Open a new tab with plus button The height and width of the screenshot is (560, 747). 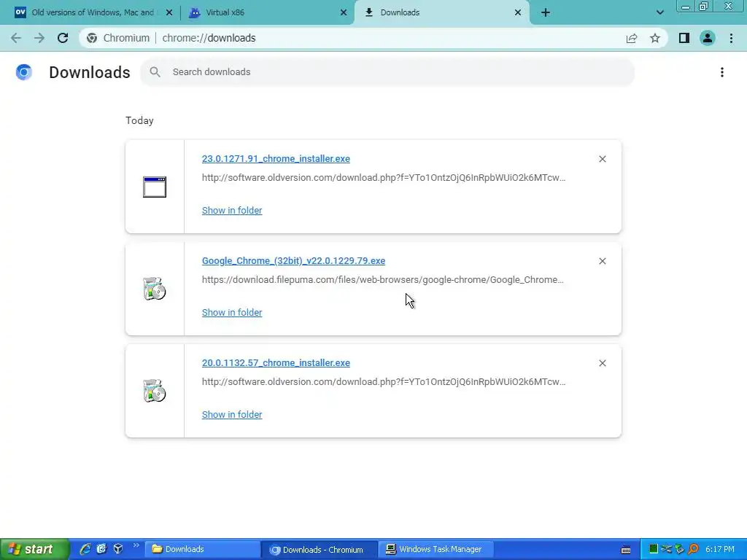[x=546, y=12]
